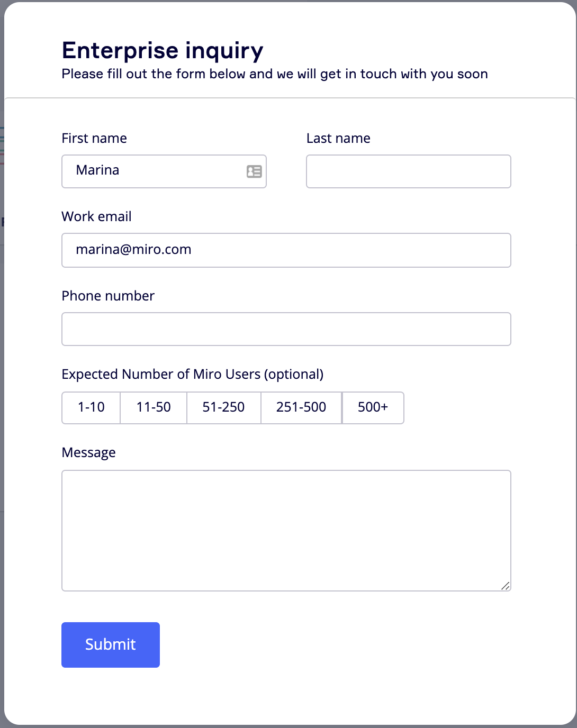Click the Expected Number of Miro Users label
The width and height of the screenshot is (577, 728).
pyautogui.click(x=192, y=375)
